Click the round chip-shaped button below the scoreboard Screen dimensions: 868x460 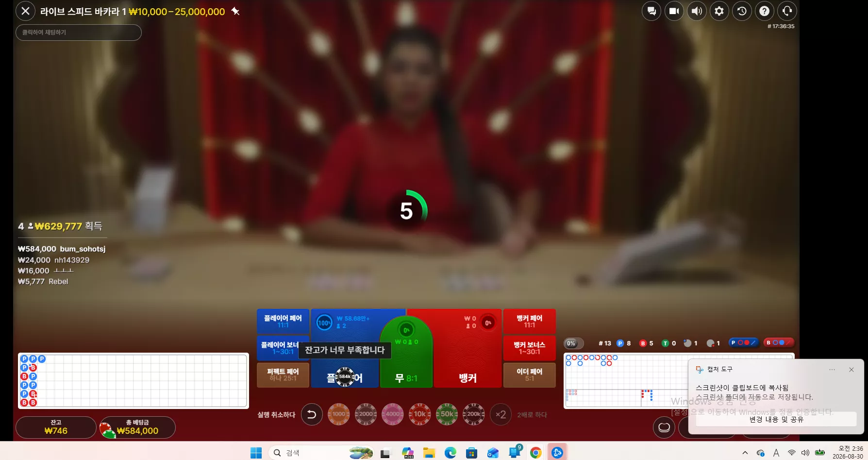[664, 427]
